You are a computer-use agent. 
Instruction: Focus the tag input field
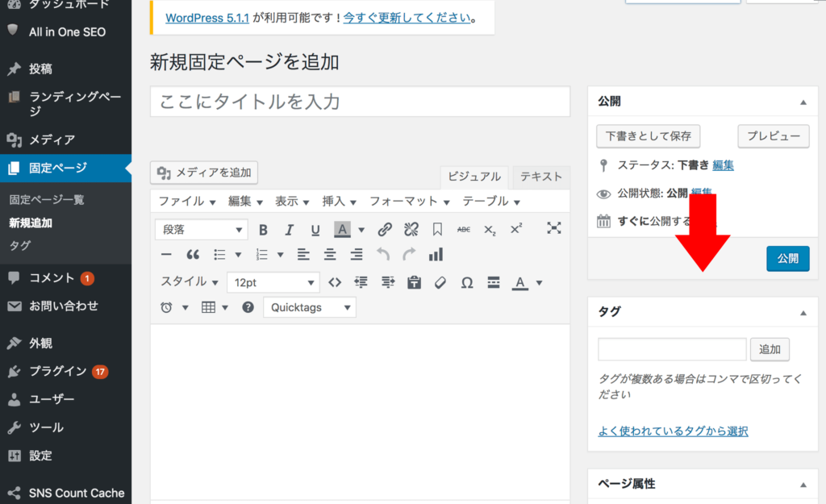point(672,349)
